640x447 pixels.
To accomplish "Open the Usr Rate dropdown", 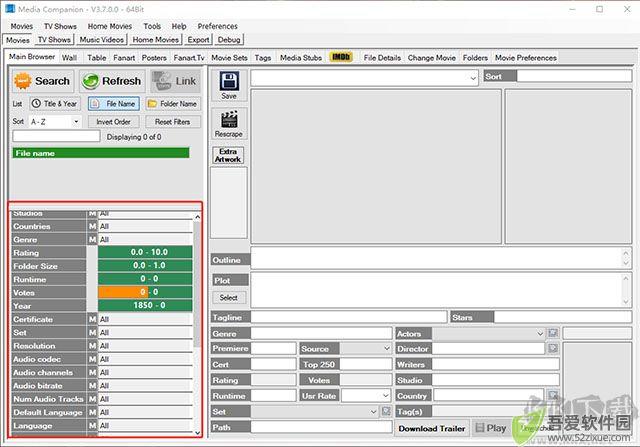I will tap(367, 396).
